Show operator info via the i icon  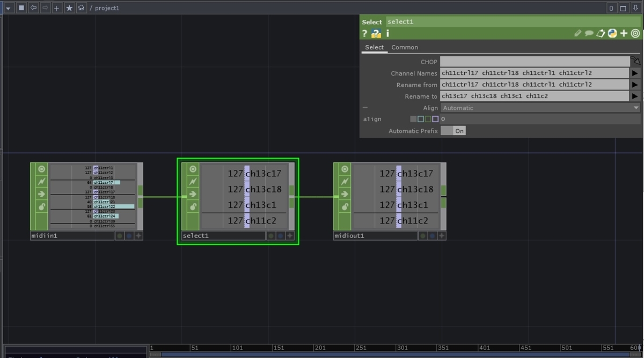coord(387,33)
